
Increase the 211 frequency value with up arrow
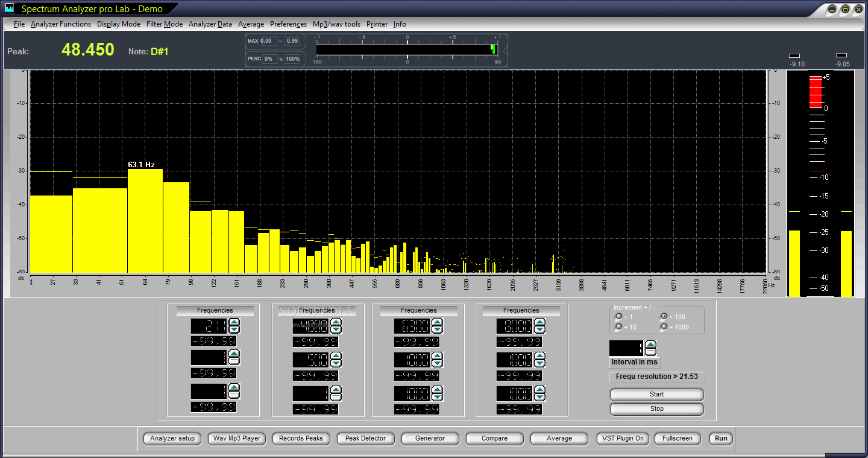[x=234, y=322]
